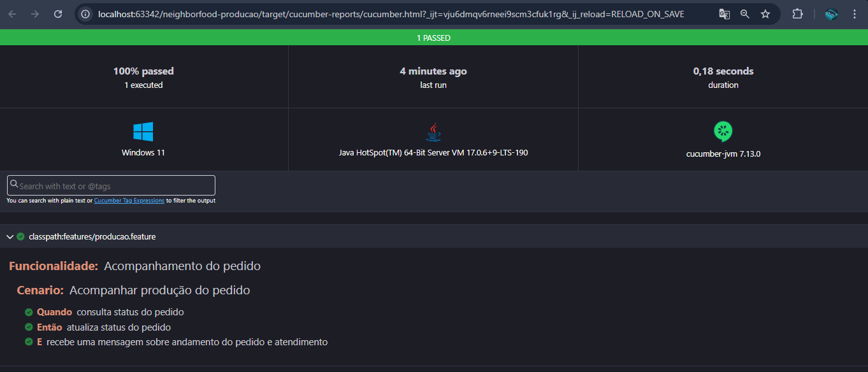Click the passed check on the Quando step

pos(29,313)
